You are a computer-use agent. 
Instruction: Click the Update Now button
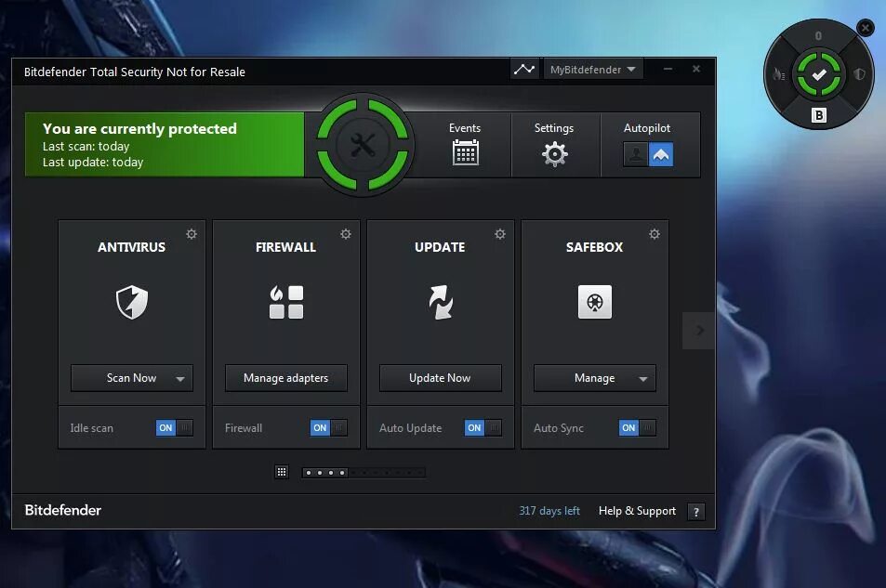440,378
